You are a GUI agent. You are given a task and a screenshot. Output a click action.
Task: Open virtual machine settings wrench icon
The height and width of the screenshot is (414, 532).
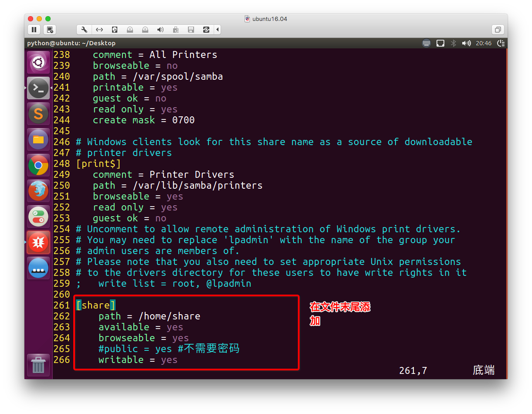[84, 30]
